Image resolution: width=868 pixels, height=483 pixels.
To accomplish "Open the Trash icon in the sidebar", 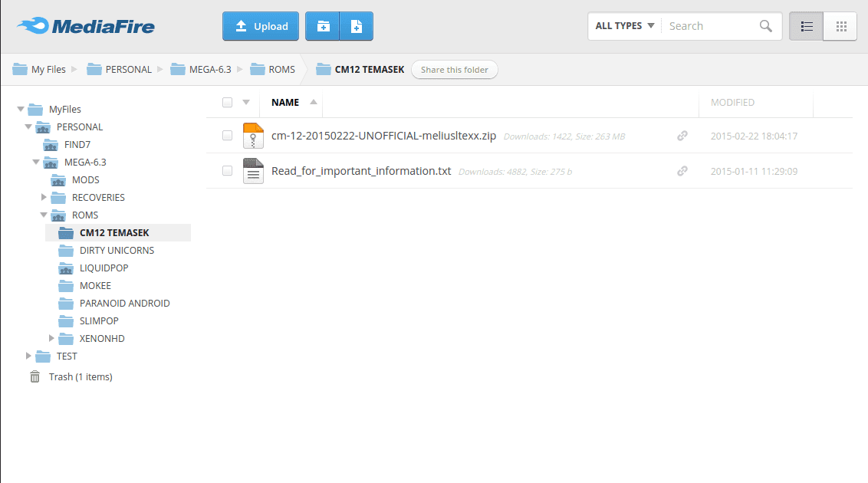I will [x=35, y=376].
